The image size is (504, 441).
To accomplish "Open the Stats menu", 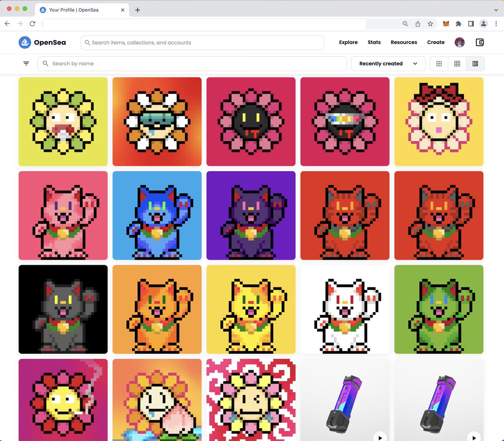I will point(374,42).
